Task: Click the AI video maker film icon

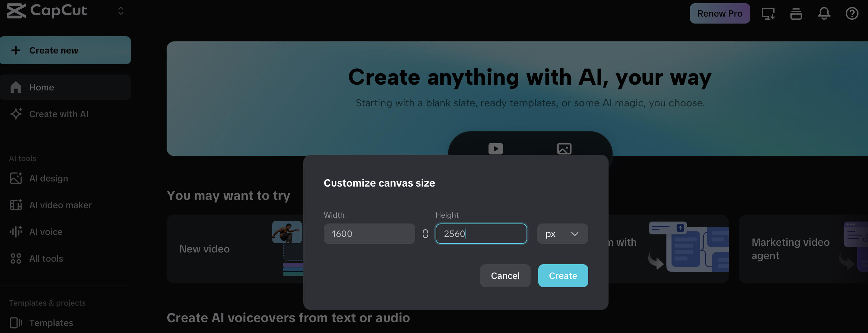Action: [16, 205]
